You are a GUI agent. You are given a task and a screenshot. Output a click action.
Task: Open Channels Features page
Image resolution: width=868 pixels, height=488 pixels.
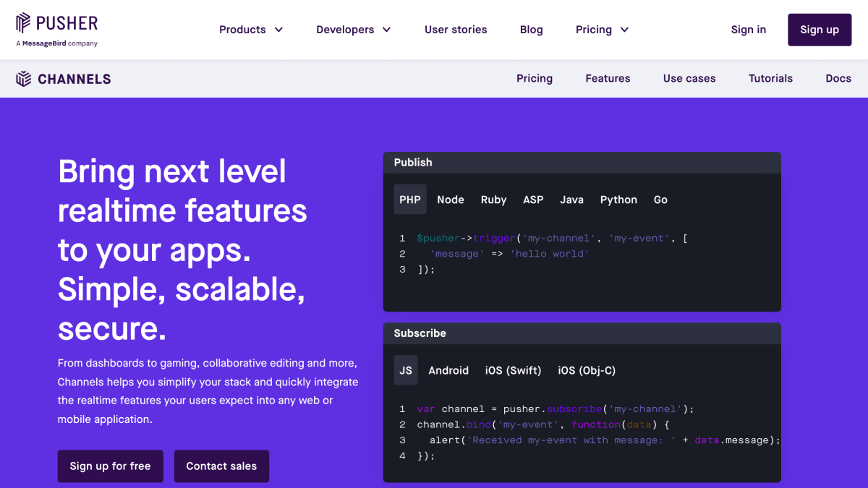608,78
